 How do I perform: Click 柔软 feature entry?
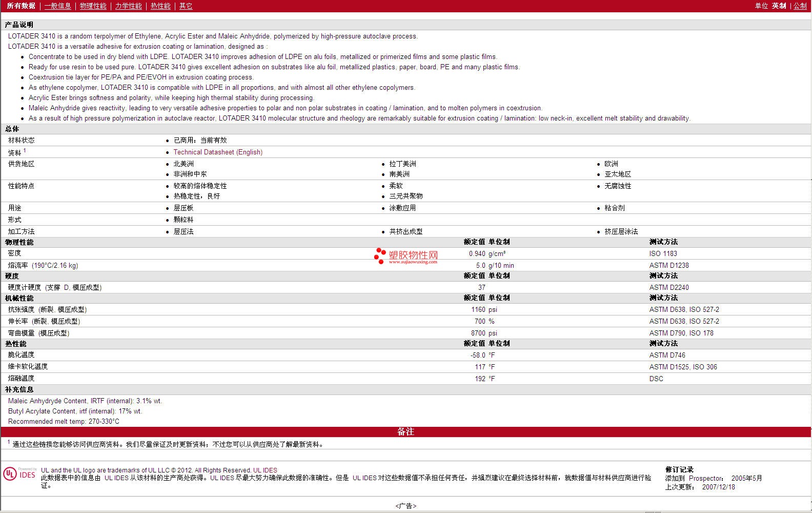click(396, 186)
